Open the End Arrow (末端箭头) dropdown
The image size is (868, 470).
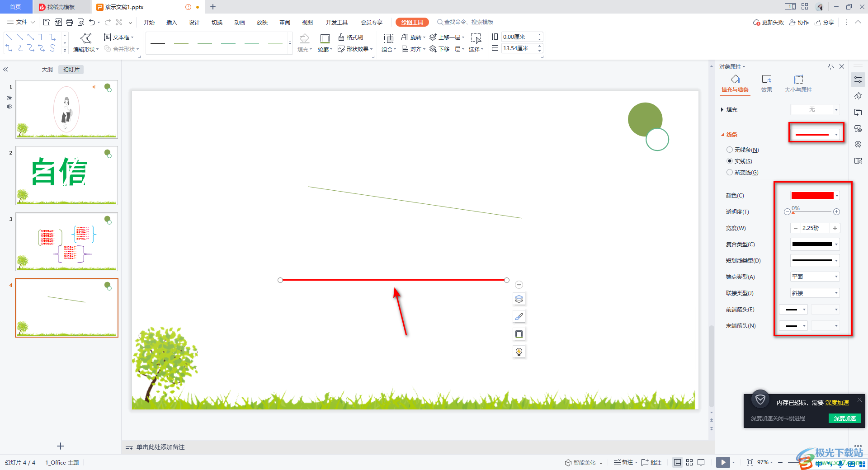pyautogui.click(x=793, y=326)
